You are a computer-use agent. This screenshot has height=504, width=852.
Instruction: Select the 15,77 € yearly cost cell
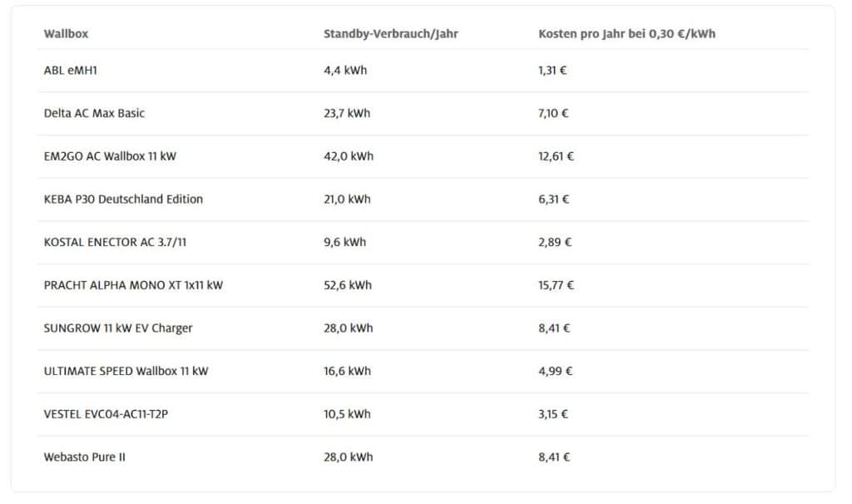click(x=556, y=284)
